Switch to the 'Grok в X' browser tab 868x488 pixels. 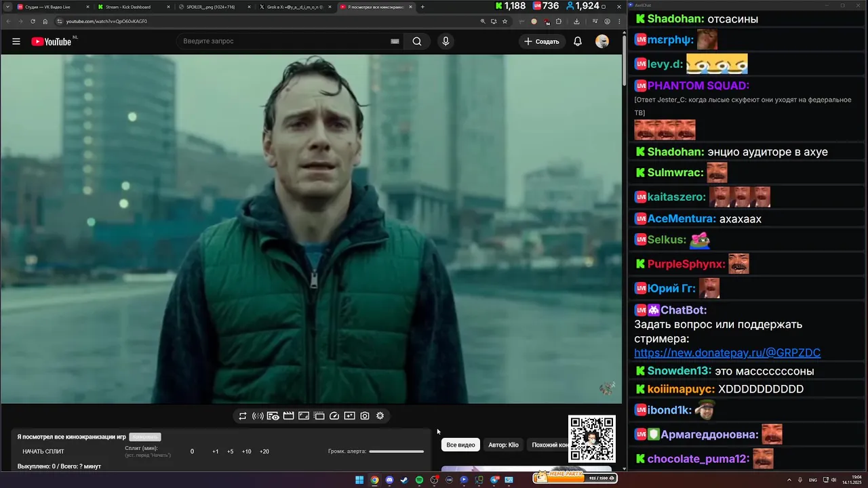[294, 7]
